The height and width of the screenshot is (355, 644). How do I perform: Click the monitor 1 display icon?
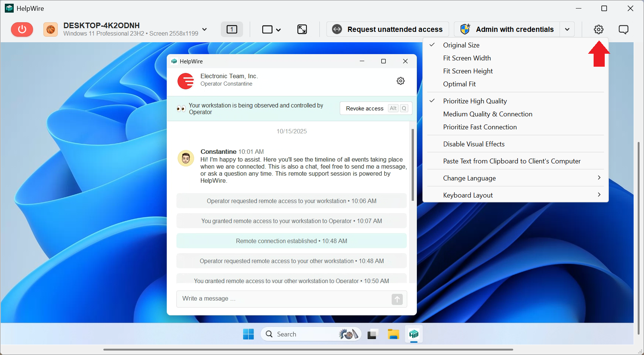232,29
